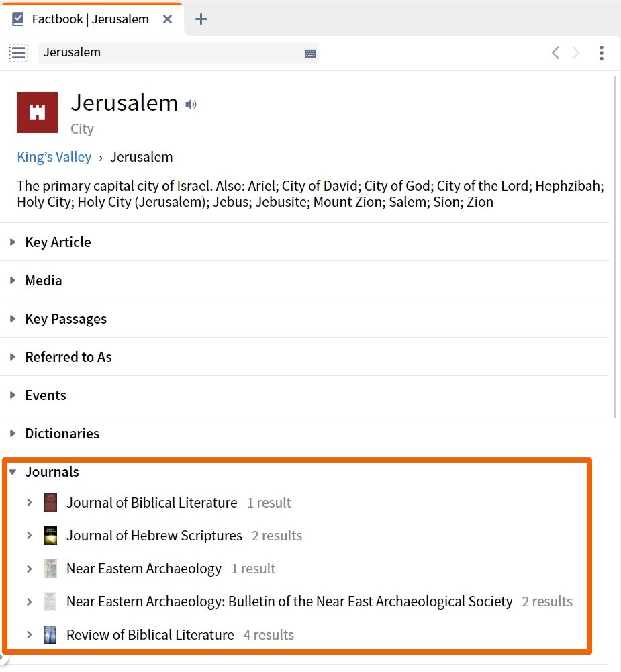Screen dimensions: 621x672
Task: Click the back navigation arrow
Action: pyautogui.click(x=555, y=52)
